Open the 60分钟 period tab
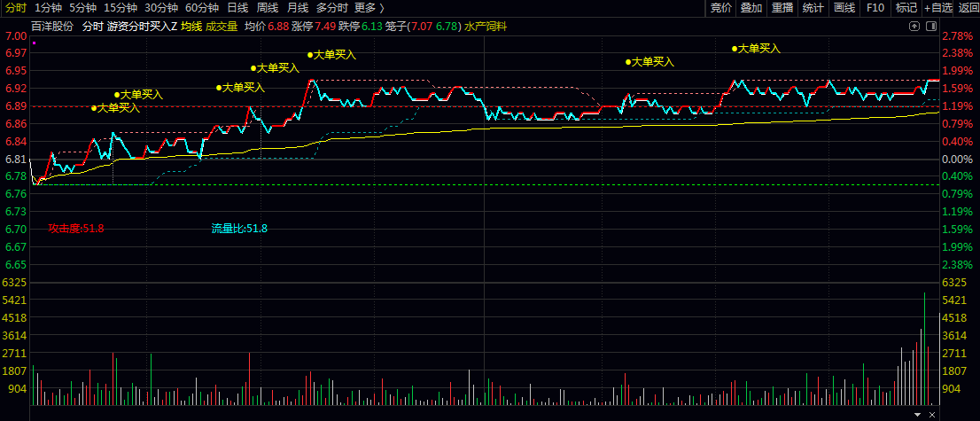The image size is (980, 421). 202,8
